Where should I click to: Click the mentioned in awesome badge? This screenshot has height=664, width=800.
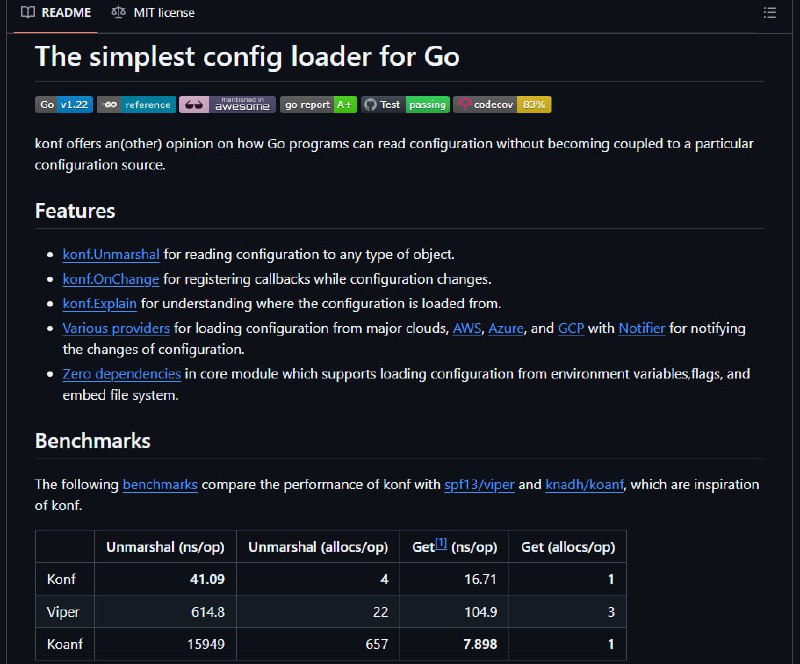point(227,105)
